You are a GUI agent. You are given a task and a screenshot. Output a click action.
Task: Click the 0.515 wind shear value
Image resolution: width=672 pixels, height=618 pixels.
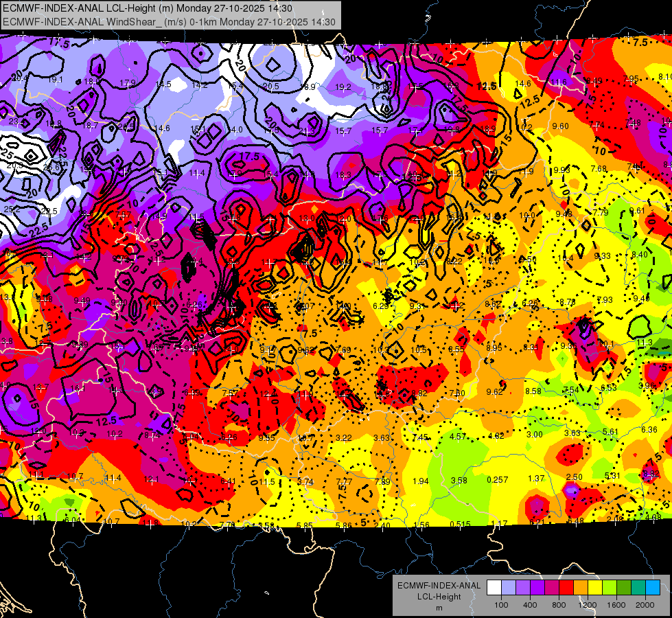[461, 524]
